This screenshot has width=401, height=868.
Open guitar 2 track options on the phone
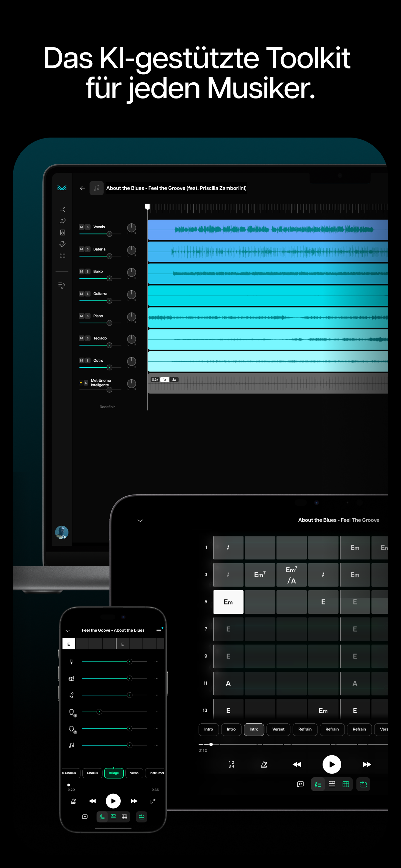click(156, 728)
